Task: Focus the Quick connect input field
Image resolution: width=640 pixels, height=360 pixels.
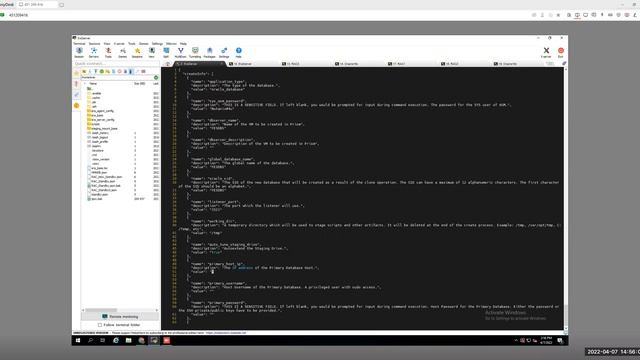Action: coord(117,64)
